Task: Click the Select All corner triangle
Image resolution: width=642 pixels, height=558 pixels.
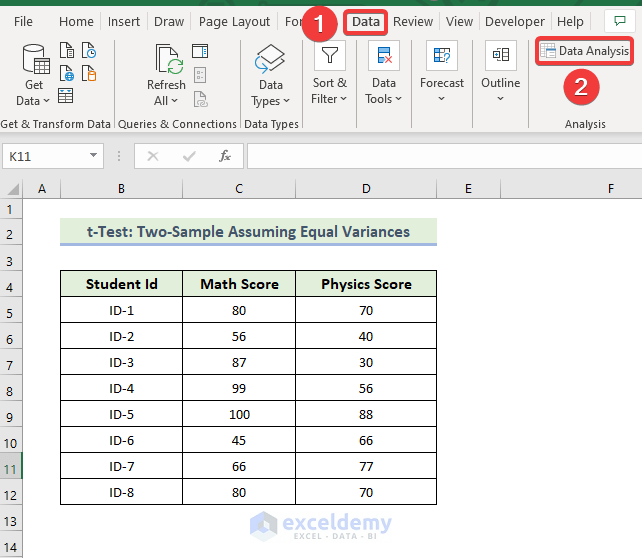Action: (x=13, y=189)
